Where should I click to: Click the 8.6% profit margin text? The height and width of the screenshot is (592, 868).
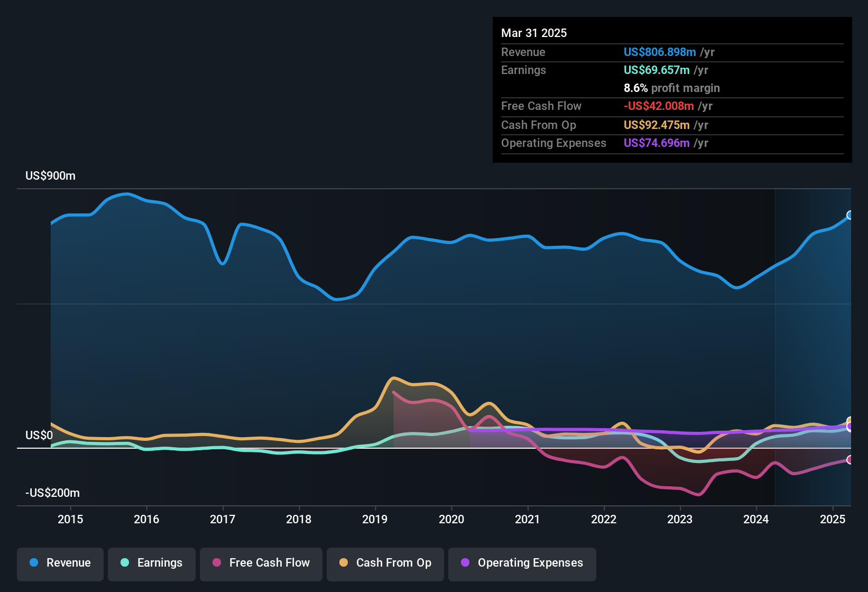671,88
